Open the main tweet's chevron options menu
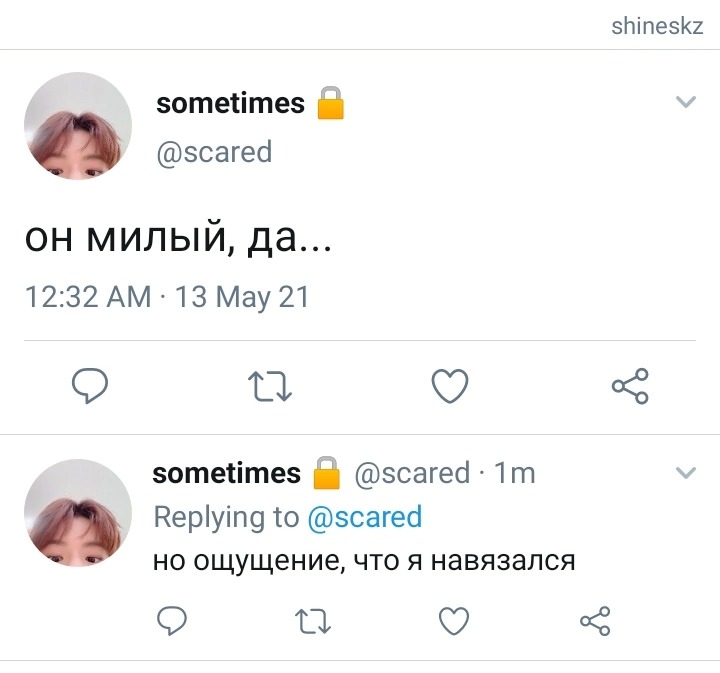The width and height of the screenshot is (720, 673). pyautogui.click(x=686, y=101)
